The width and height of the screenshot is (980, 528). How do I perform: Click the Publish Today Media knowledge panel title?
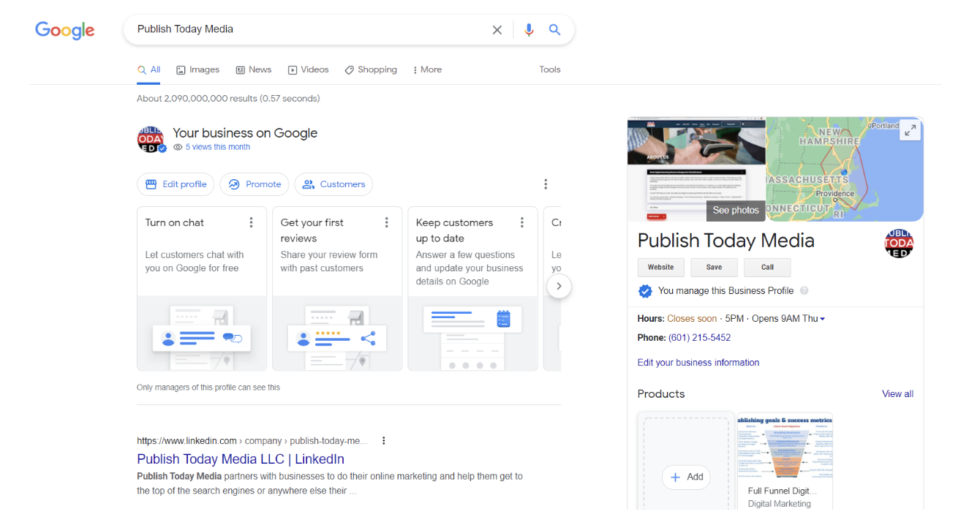[725, 241]
